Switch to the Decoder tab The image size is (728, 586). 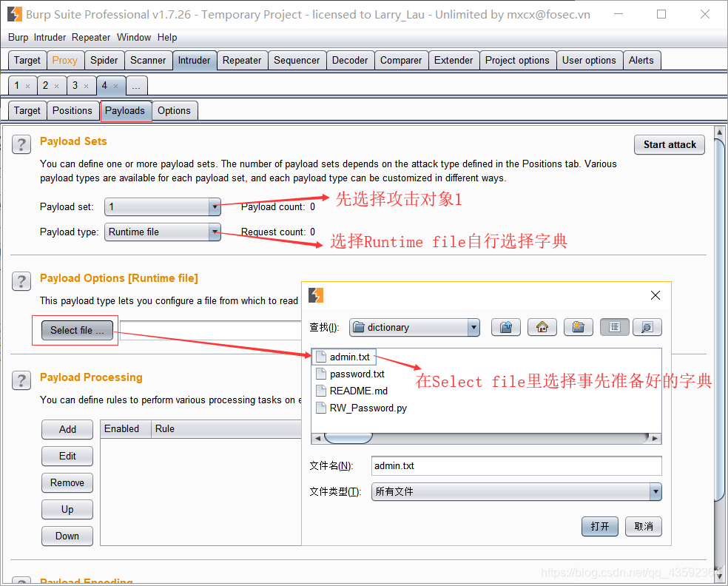click(350, 61)
